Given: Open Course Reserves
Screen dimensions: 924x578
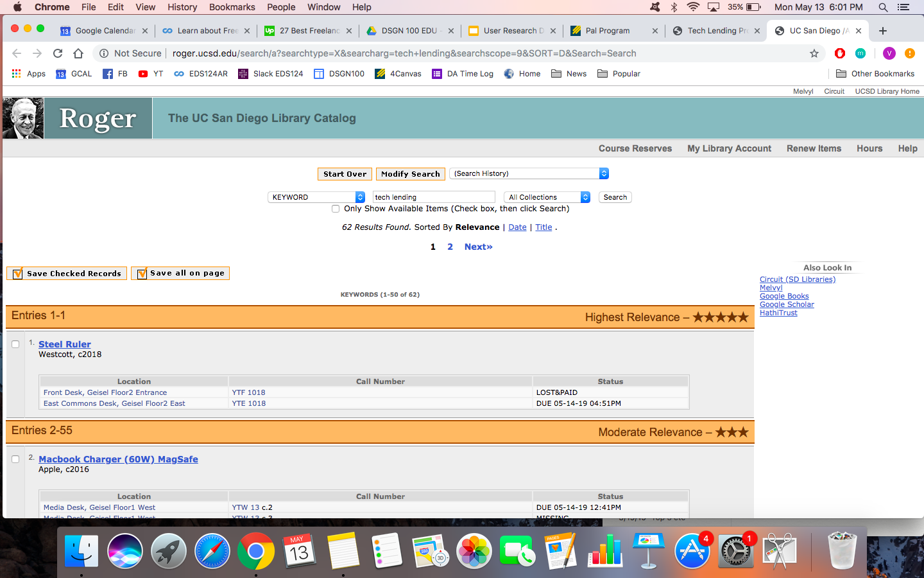Looking at the screenshot, I should click(635, 148).
